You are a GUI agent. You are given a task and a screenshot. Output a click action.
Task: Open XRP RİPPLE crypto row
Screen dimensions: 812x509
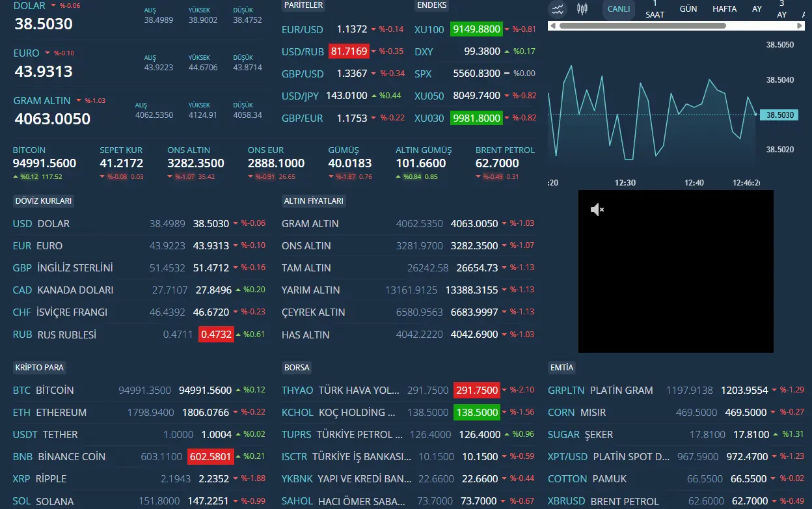(139, 478)
